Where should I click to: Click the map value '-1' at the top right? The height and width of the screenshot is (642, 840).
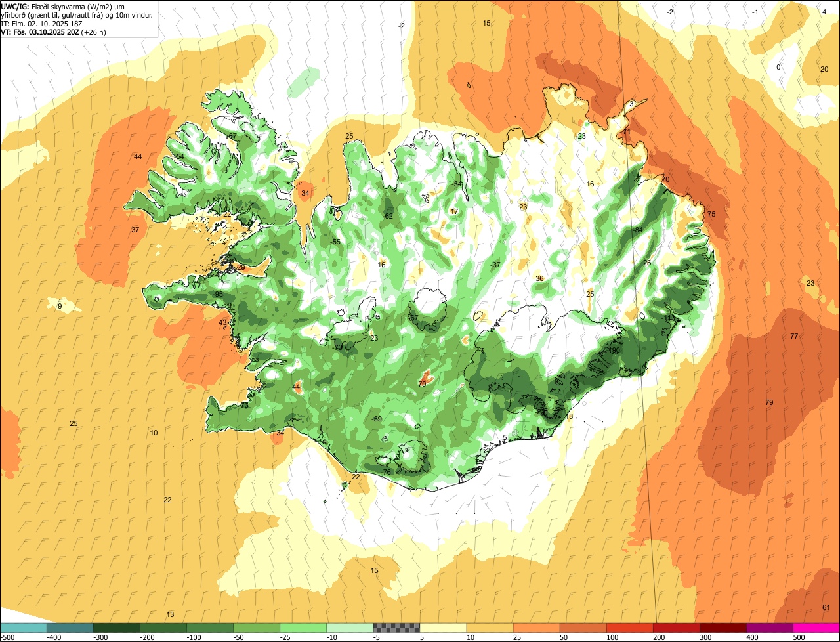pos(755,12)
